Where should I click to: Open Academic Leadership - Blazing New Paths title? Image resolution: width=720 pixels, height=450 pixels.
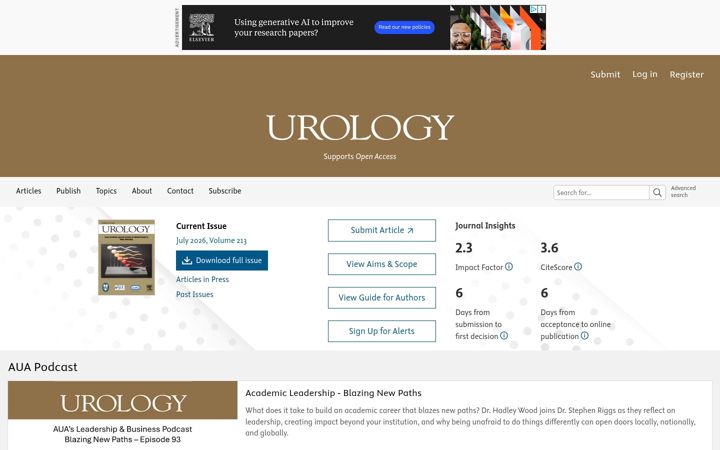(x=333, y=393)
